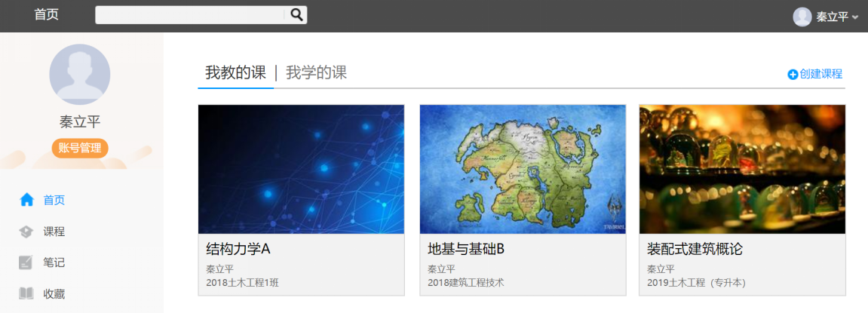The height and width of the screenshot is (313, 868).
Task: Click teacher name 秦立平 under 结构力学A
Action: 219,270
